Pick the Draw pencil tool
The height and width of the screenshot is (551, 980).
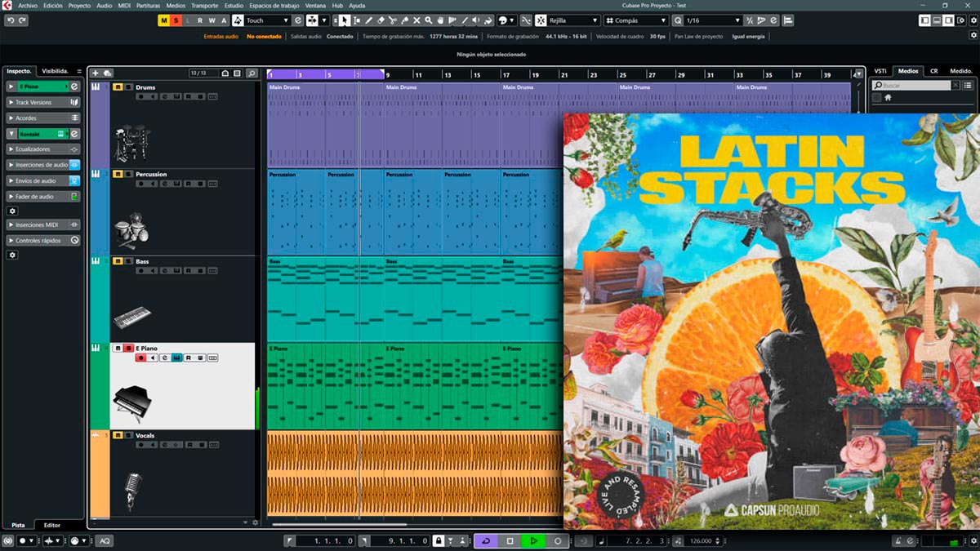tap(369, 20)
